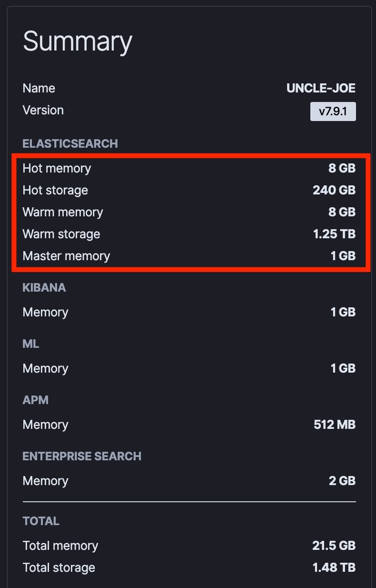Click the Warm memory label
376x588 pixels.
click(63, 212)
